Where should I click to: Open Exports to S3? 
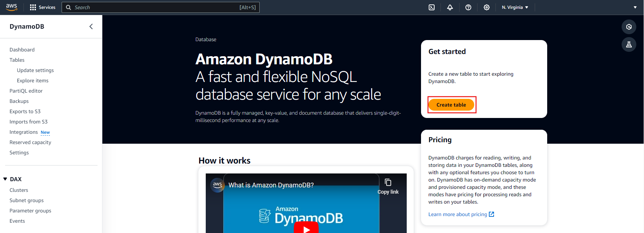[x=25, y=111]
